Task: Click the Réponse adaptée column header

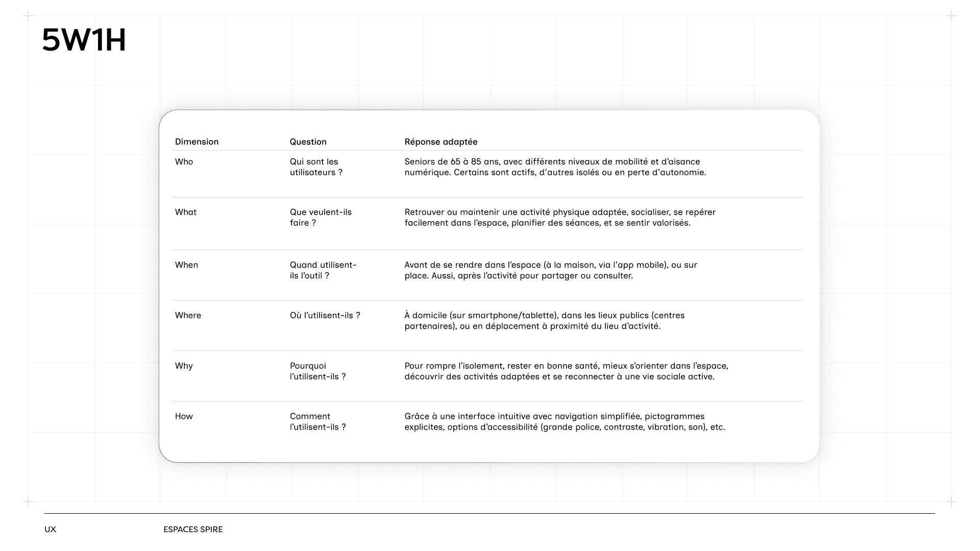Action: [441, 142]
